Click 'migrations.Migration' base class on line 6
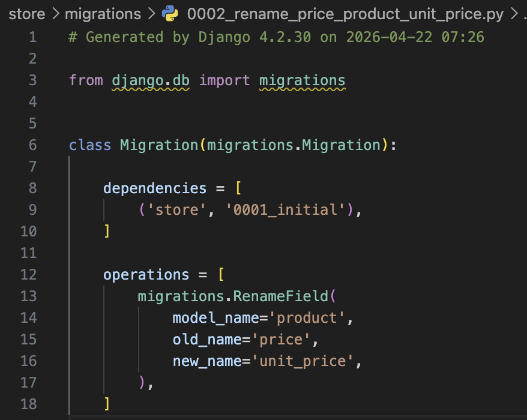The height and width of the screenshot is (420, 527). (294, 145)
